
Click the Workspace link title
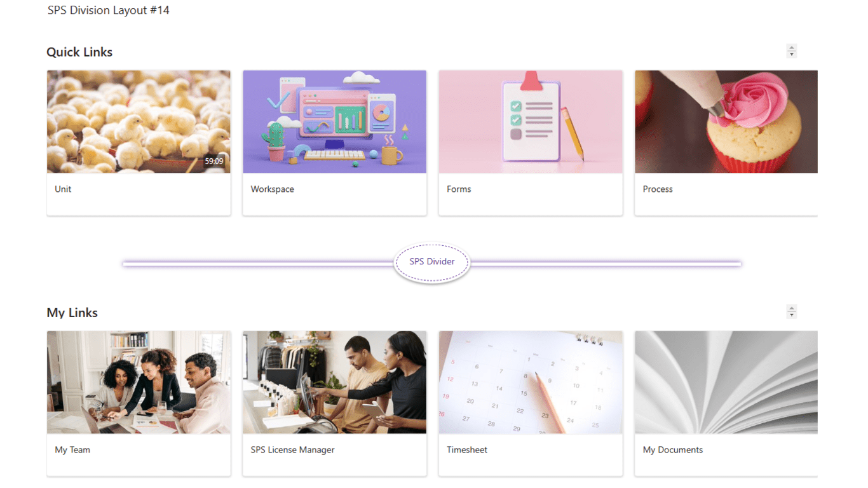(272, 189)
